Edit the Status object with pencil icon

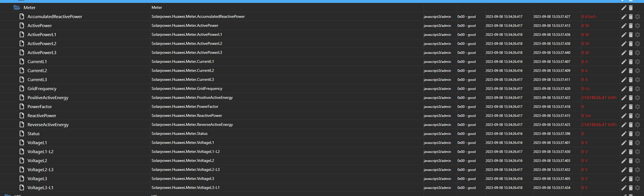click(624, 134)
